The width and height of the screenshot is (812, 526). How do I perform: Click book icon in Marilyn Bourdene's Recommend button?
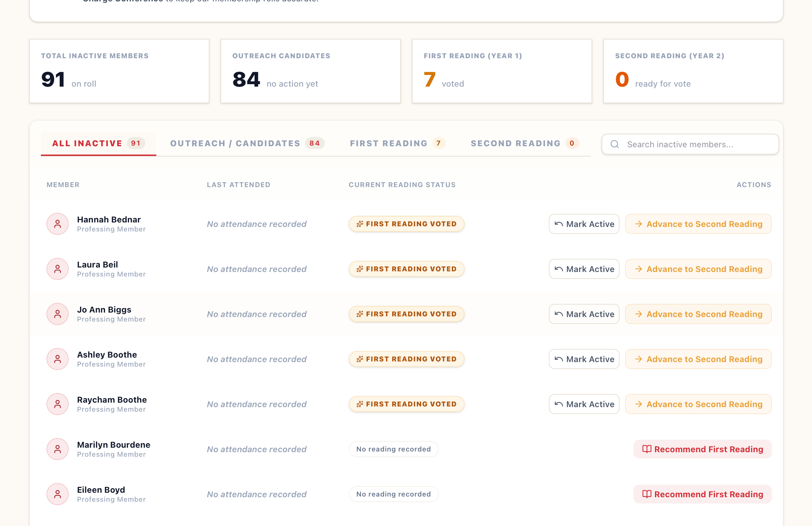(647, 449)
